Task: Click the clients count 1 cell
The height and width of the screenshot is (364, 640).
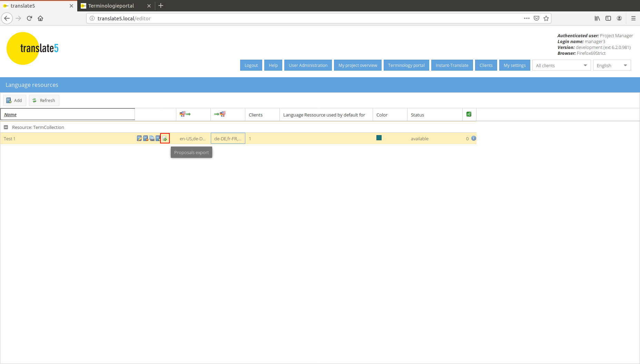Action: [x=262, y=139]
